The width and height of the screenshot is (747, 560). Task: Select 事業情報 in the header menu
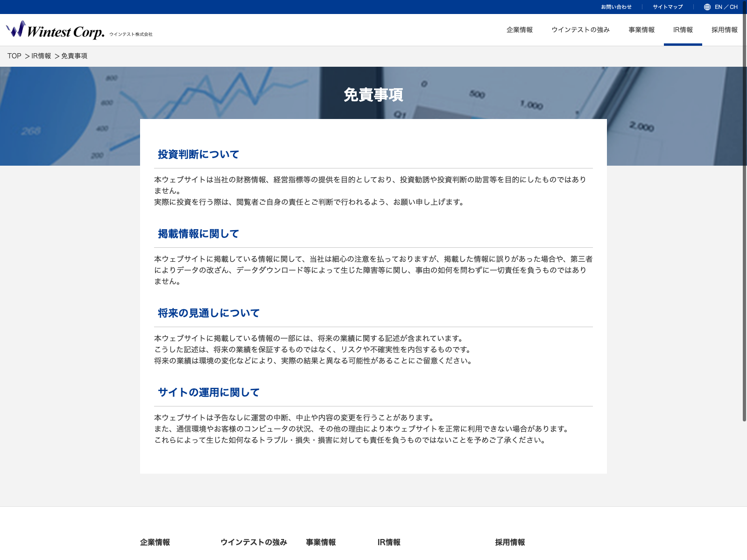(641, 30)
